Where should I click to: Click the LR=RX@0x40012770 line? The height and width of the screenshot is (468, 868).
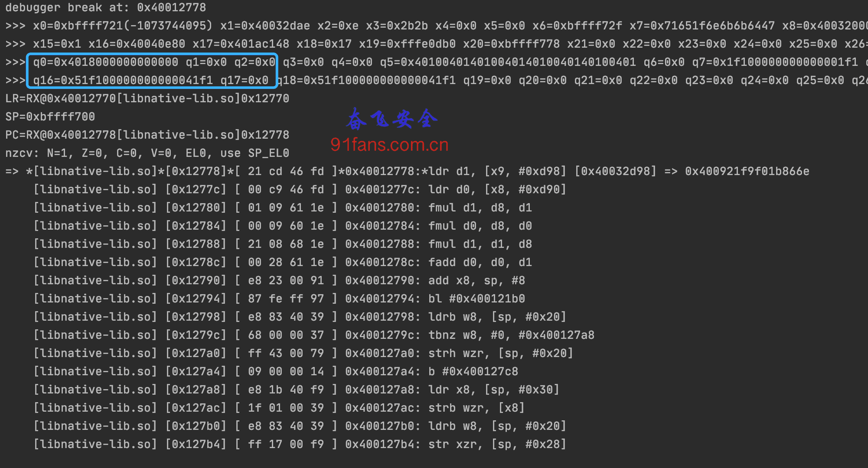147,98
